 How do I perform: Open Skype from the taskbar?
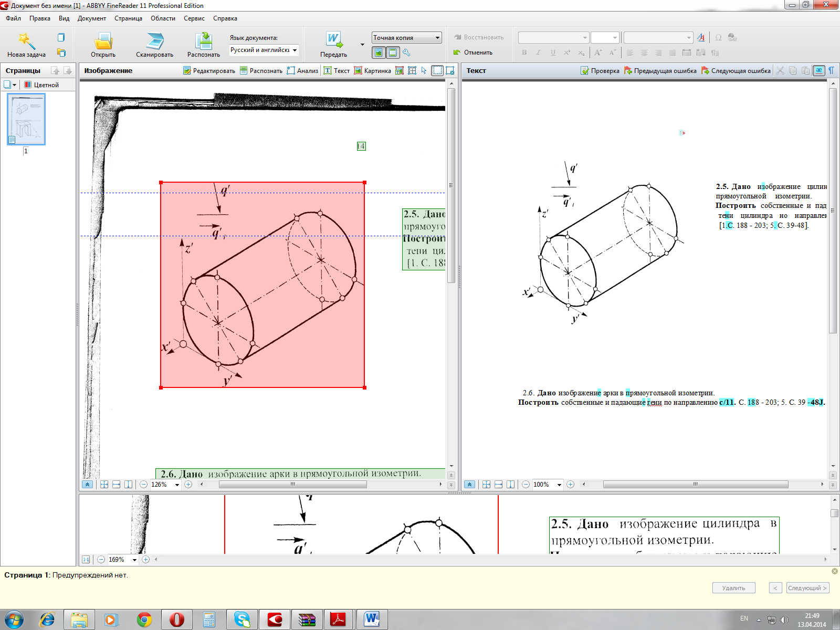242,619
